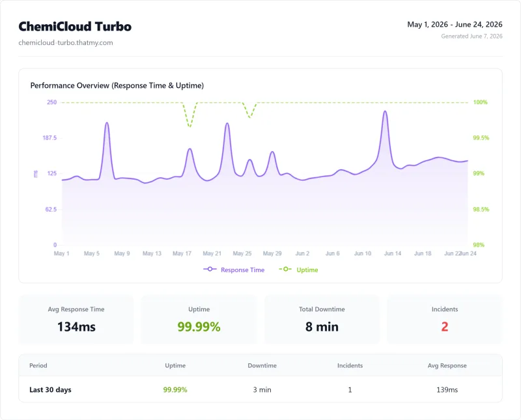Click the 98.5% right axis label
521x420 pixels.
point(481,209)
